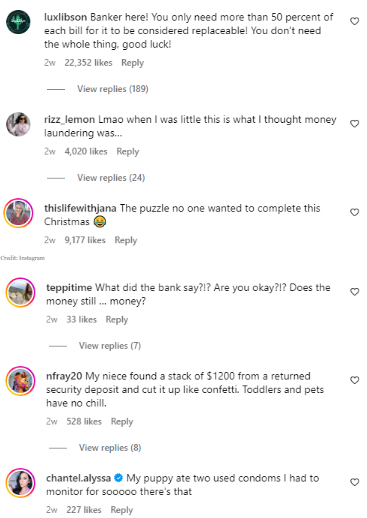View 22,352 likes on luxlibson's comment

pos(88,63)
